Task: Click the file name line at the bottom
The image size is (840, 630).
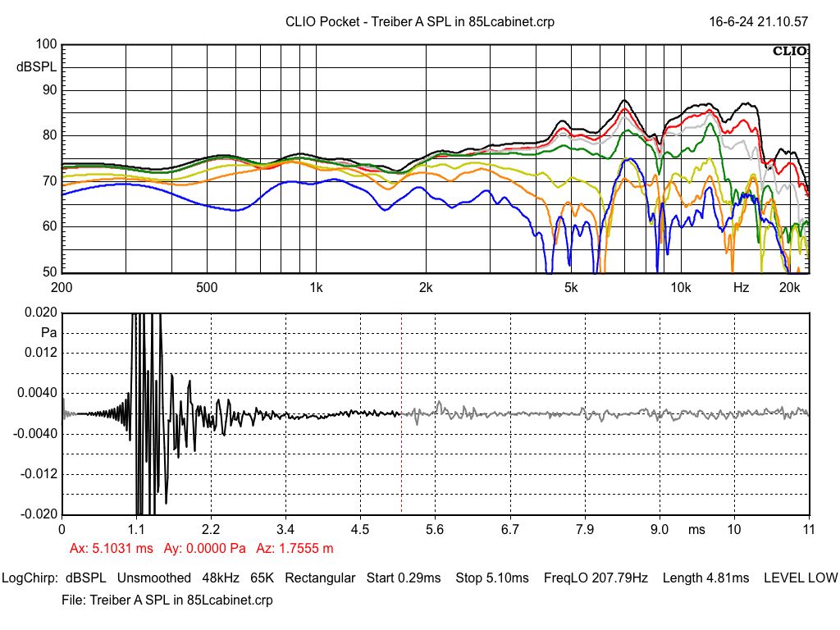Action: (x=167, y=600)
